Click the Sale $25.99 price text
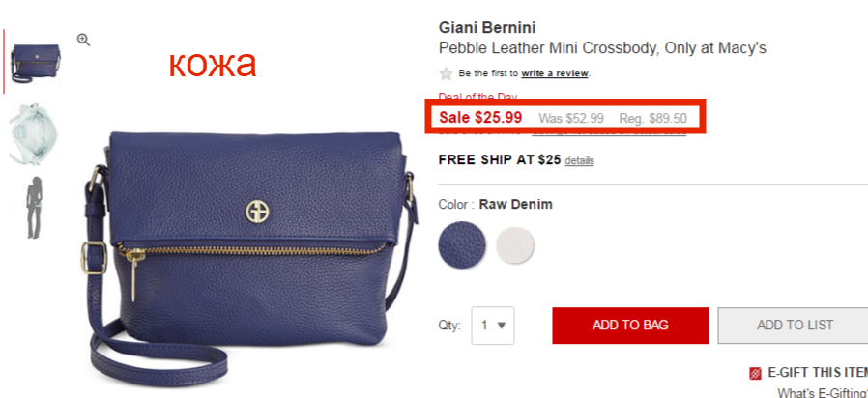 480,117
